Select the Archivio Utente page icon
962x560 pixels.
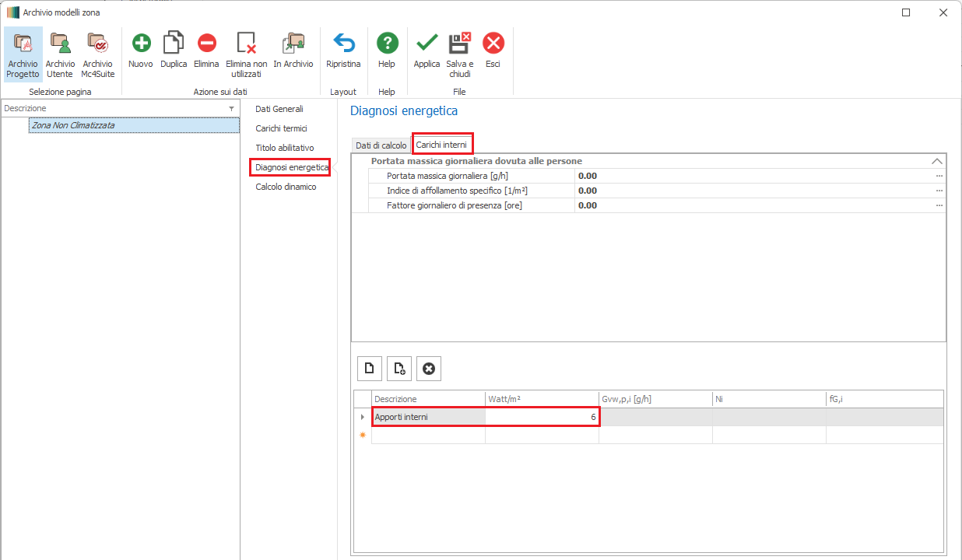[60, 53]
